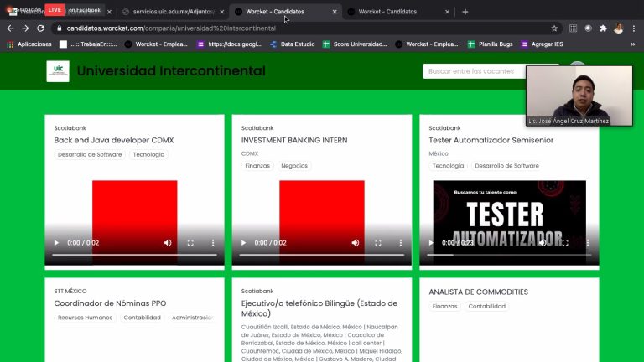Screen dimensions: 644x362
Task: Open more options on Back end Java video
Action: click(x=213, y=242)
